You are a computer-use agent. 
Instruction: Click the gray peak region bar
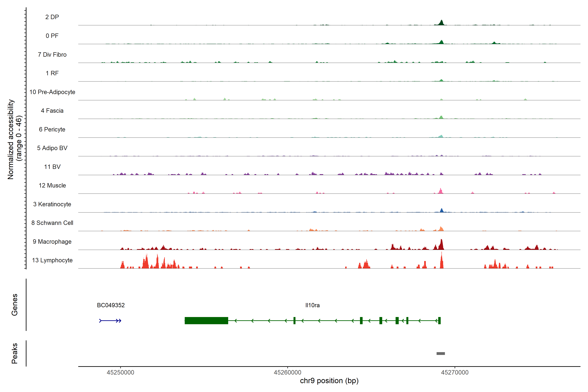coord(441,353)
